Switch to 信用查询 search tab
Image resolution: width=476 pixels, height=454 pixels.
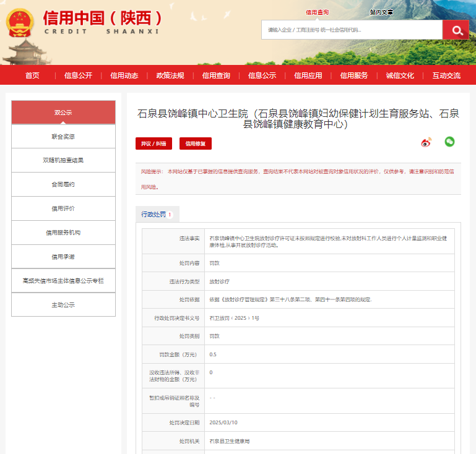[x=317, y=12]
